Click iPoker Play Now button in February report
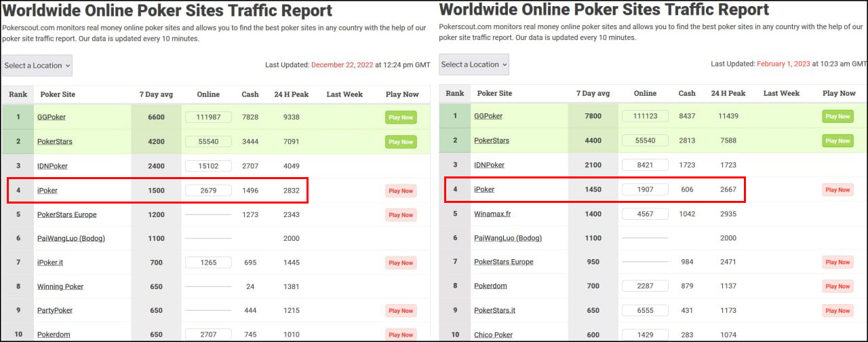868x342 pixels. (x=838, y=189)
